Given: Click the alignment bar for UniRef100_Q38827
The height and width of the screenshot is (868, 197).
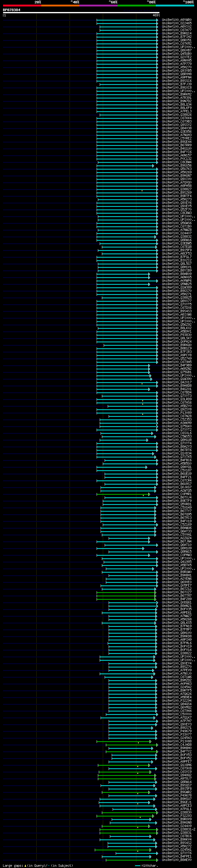Looking at the screenshot, I should click(127, 189).
